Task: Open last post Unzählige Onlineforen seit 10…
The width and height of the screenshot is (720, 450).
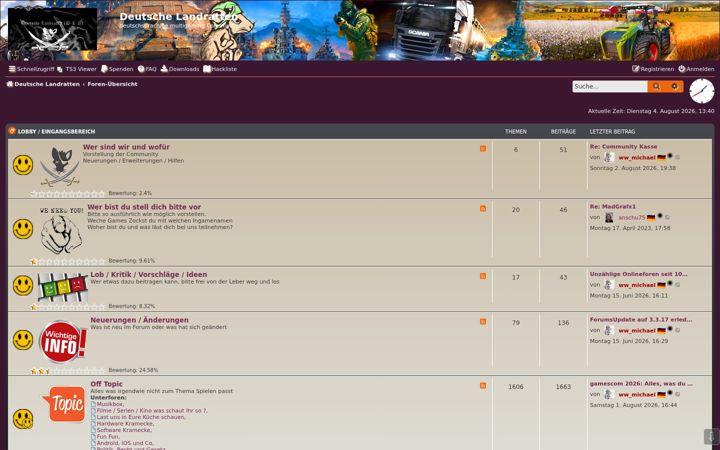Action: pos(638,274)
